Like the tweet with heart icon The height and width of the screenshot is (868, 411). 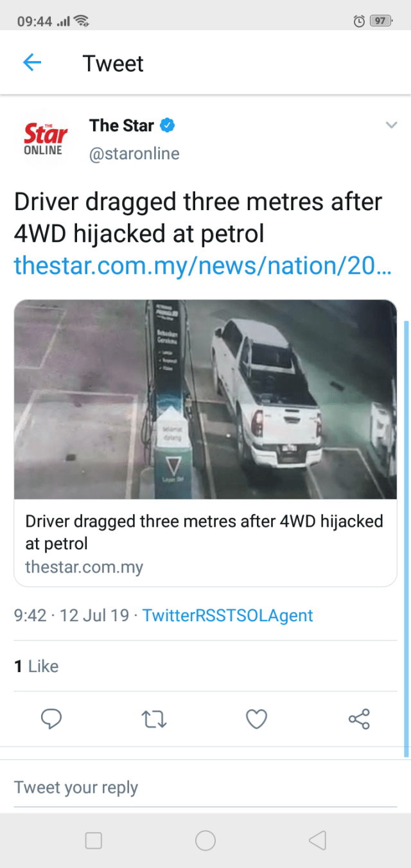(256, 719)
